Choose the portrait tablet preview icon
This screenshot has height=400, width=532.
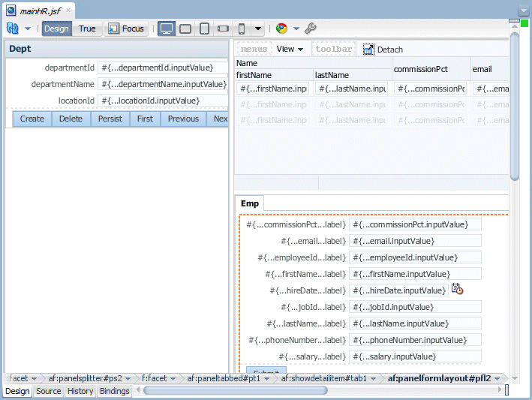click(x=204, y=29)
